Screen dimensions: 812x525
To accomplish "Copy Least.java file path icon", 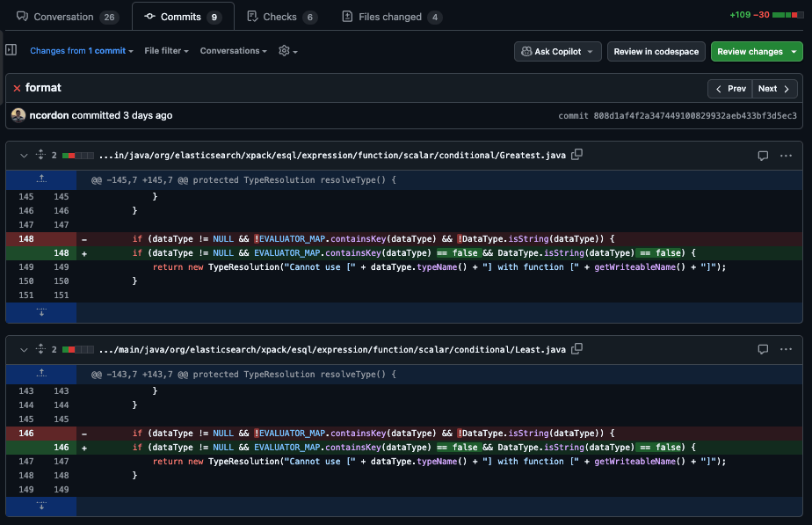I will (x=576, y=349).
